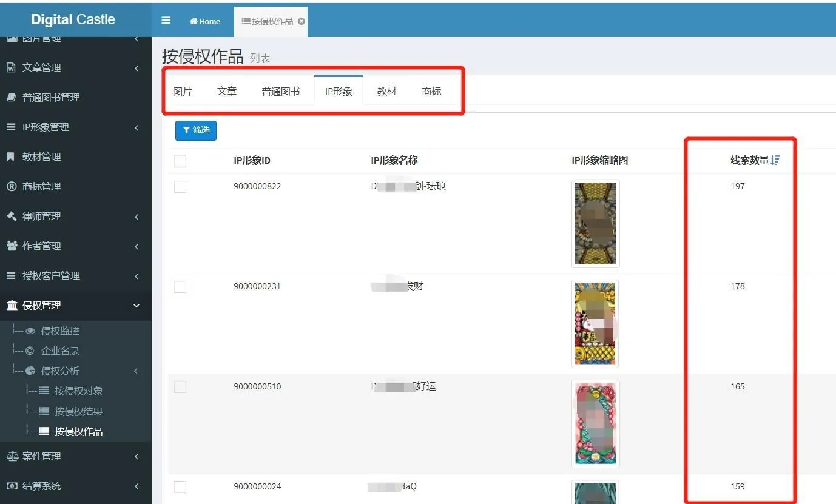Check the row 9000000024 checkbox
Image resolution: width=836 pixels, height=504 pixels.
(180, 487)
